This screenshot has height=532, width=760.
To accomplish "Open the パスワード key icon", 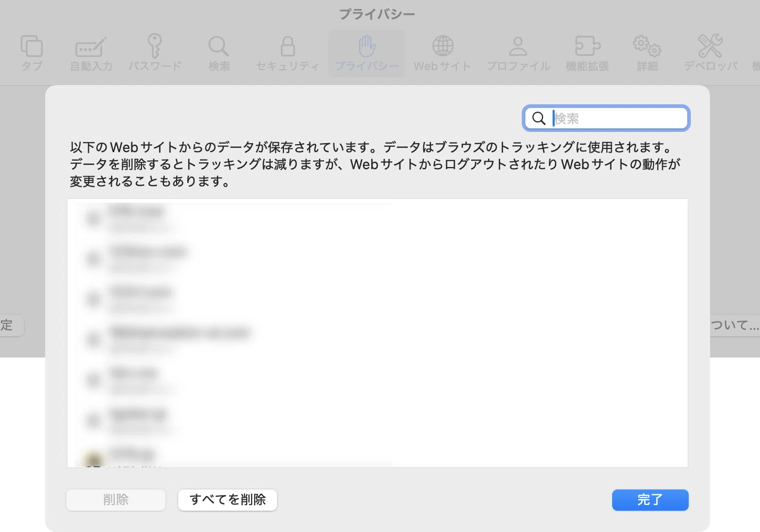I will (x=155, y=46).
